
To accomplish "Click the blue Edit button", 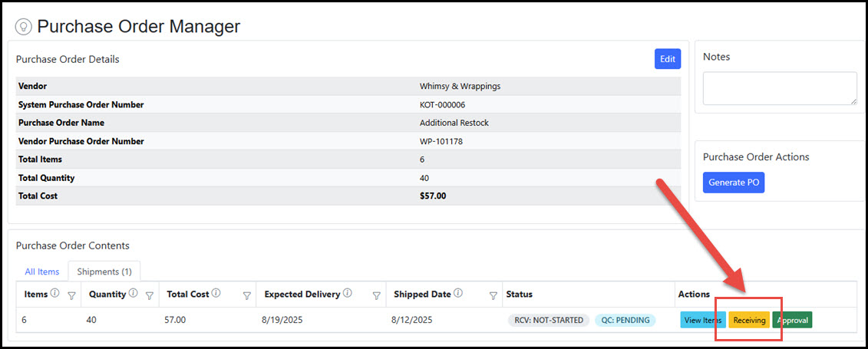I will pos(667,59).
